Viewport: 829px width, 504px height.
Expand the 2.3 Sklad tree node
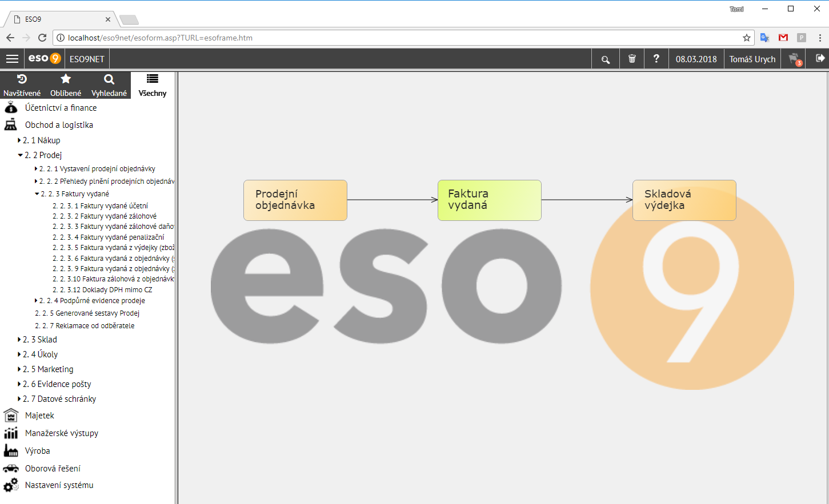tap(19, 340)
